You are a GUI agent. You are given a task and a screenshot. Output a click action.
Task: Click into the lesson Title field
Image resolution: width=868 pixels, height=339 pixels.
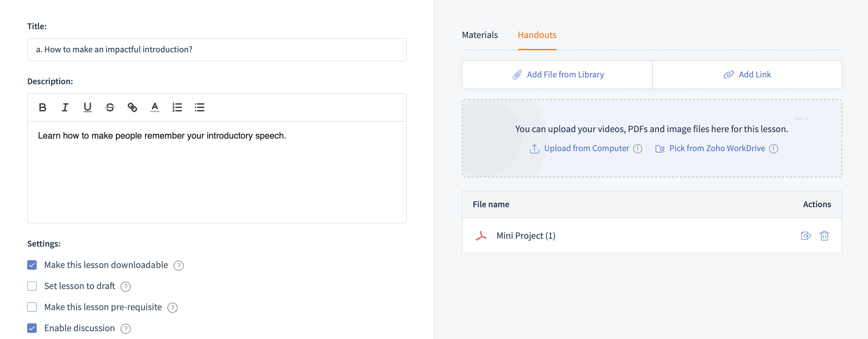pyautogui.click(x=217, y=50)
